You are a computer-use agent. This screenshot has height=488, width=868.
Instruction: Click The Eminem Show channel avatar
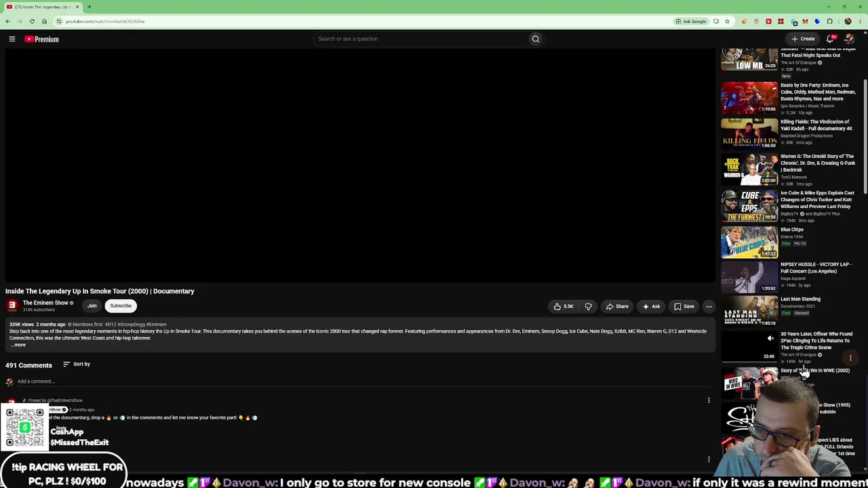tap(12, 306)
